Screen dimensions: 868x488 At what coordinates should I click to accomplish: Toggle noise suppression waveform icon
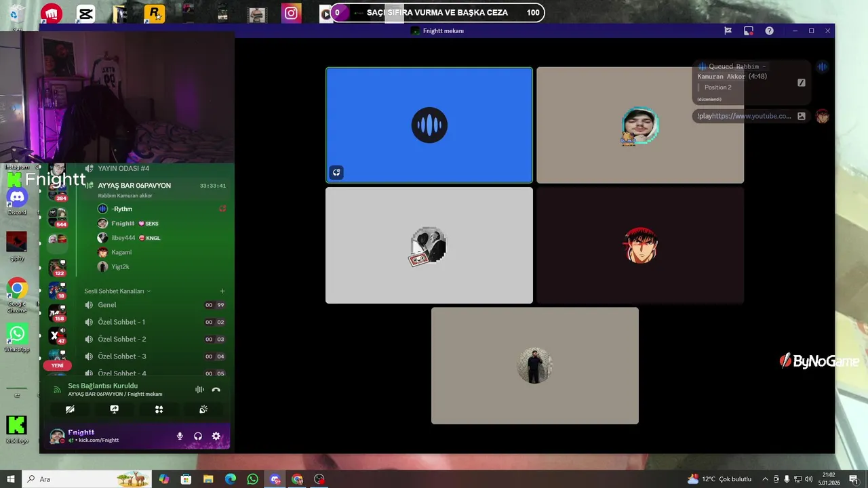pos(199,390)
